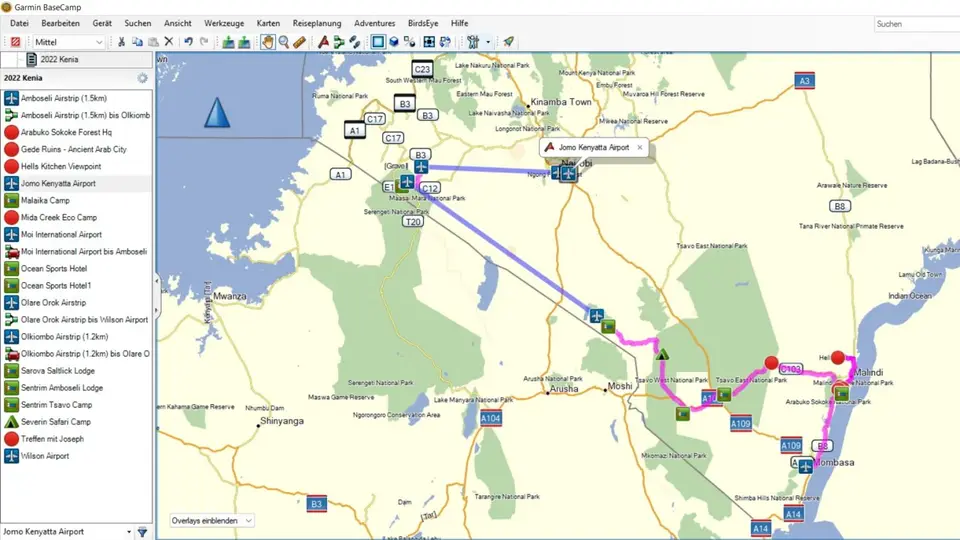Click the Send to device icon
960x540 pixels.
(x=228, y=42)
